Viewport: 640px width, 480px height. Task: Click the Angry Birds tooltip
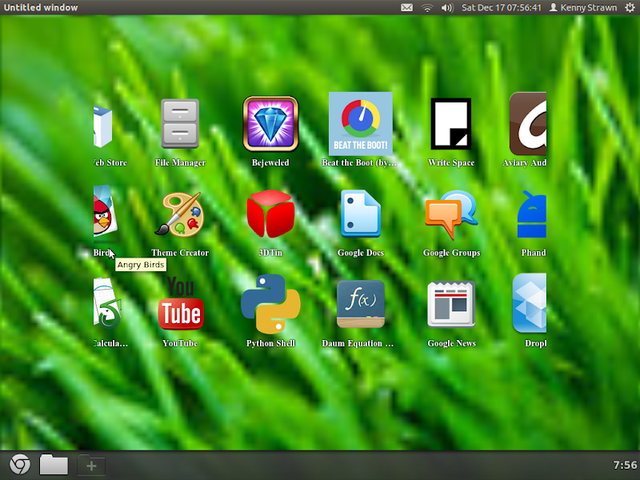pos(140,265)
